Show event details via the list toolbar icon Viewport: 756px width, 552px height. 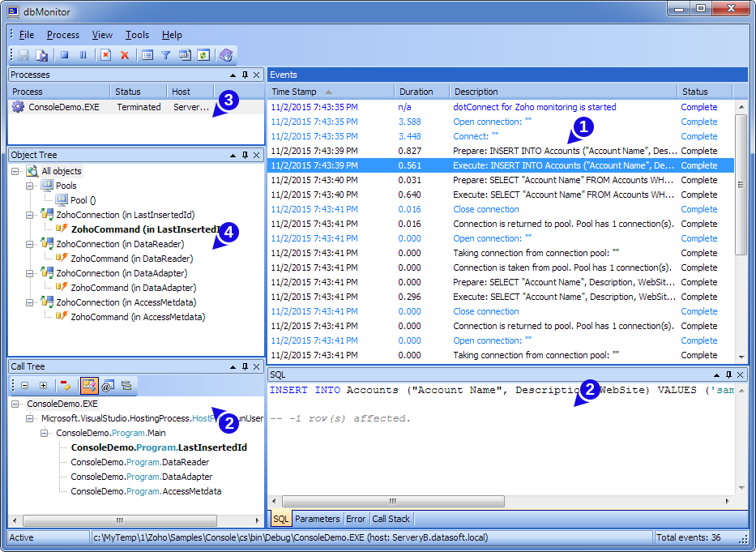click(x=147, y=55)
